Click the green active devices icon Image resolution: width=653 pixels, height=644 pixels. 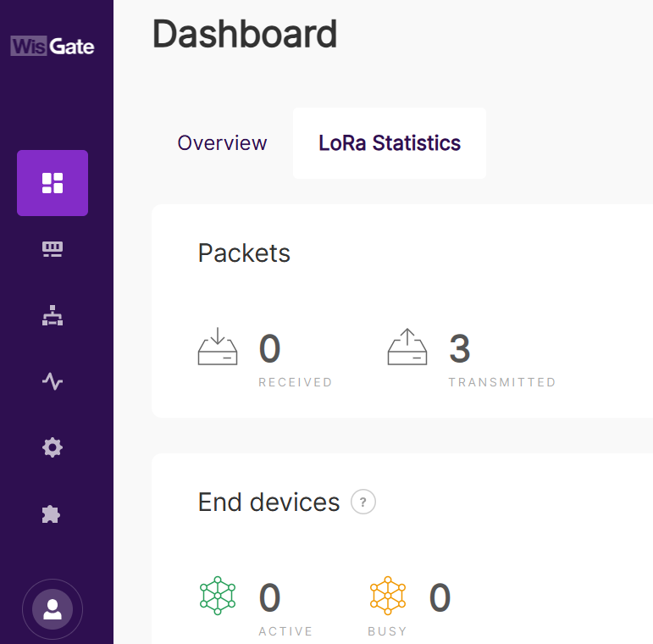[218, 596]
